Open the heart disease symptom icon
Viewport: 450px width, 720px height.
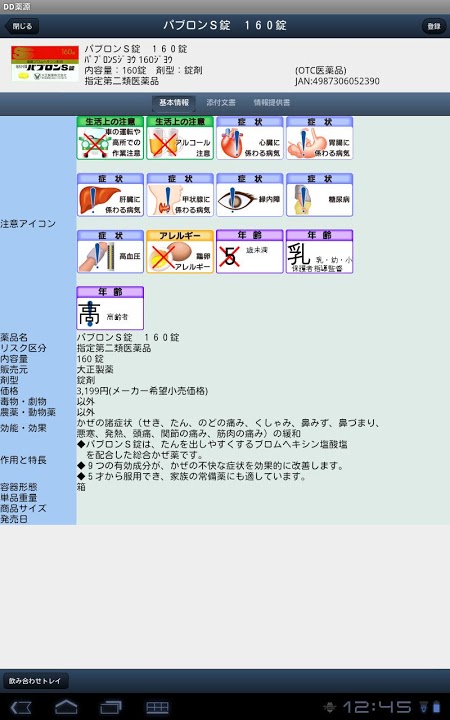coord(250,138)
